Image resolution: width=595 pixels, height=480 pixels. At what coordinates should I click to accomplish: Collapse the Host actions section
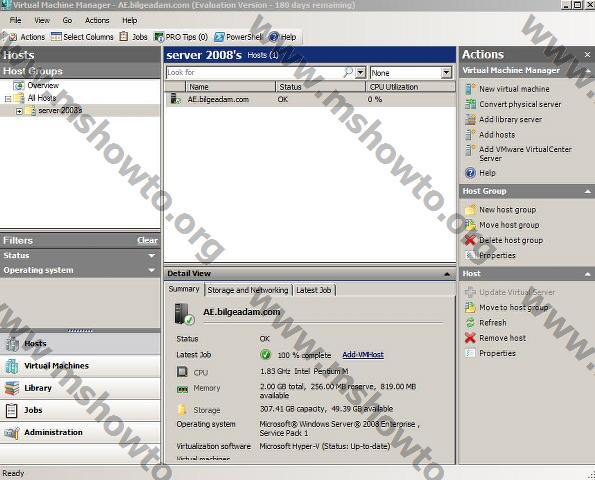pos(588,274)
